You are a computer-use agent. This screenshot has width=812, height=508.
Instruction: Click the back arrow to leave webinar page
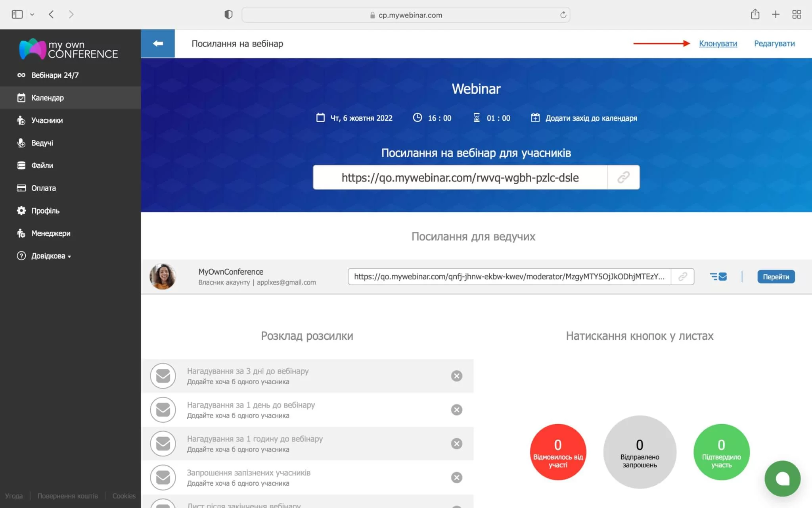[158, 43]
